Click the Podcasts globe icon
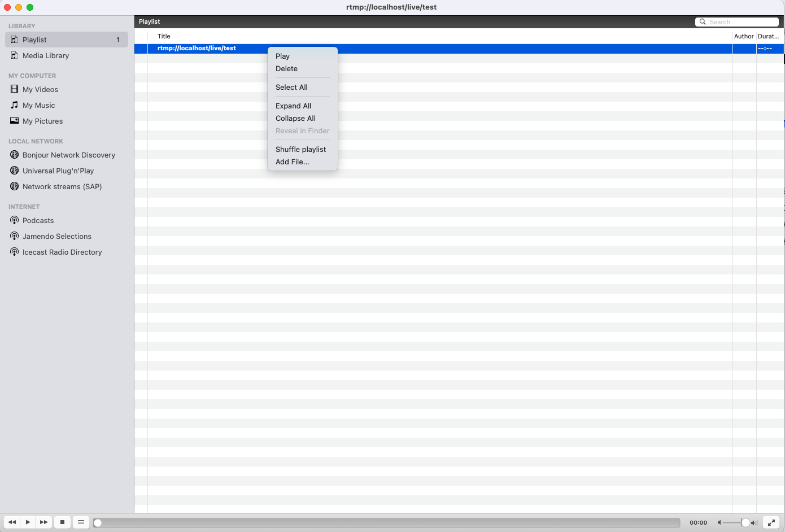This screenshot has height=532, width=785. 14,220
